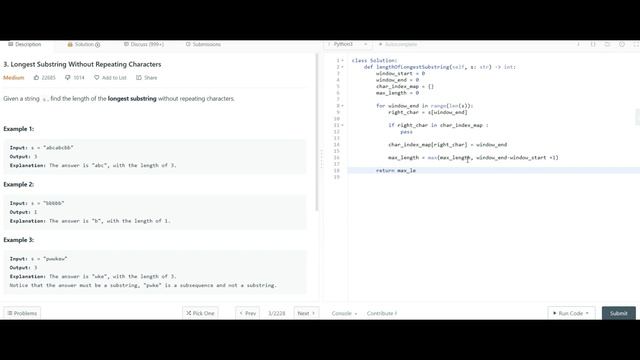Screen dimensions: 640x360
Task: Click the description panel scrollbar
Action: (x=317, y=133)
